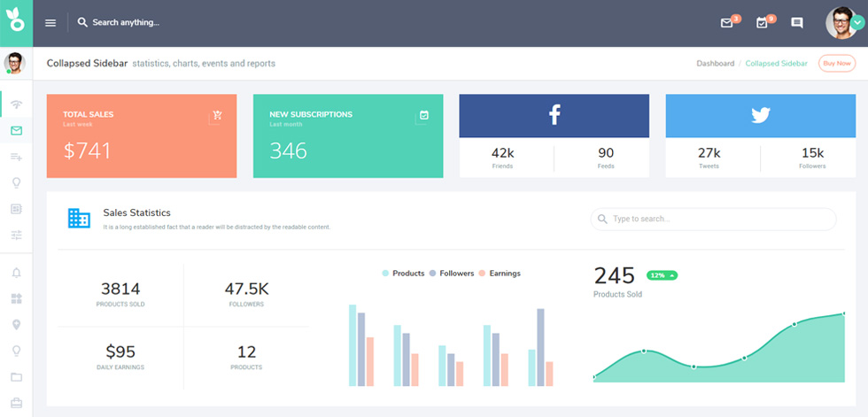The width and height of the screenshot is (868, 417).
Task: Click the green bunny logo icon
Action: point(16,19)
